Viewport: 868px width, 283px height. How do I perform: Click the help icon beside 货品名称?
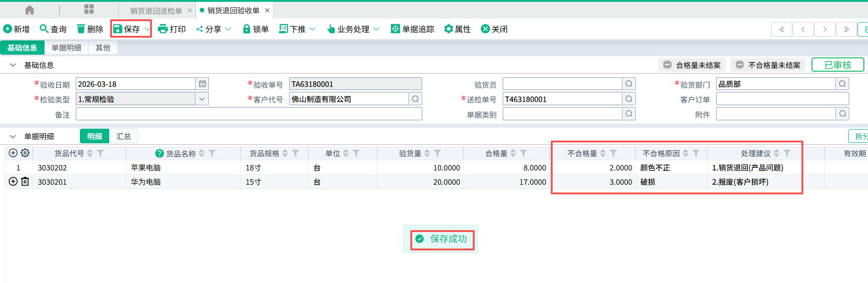[159, 153]
